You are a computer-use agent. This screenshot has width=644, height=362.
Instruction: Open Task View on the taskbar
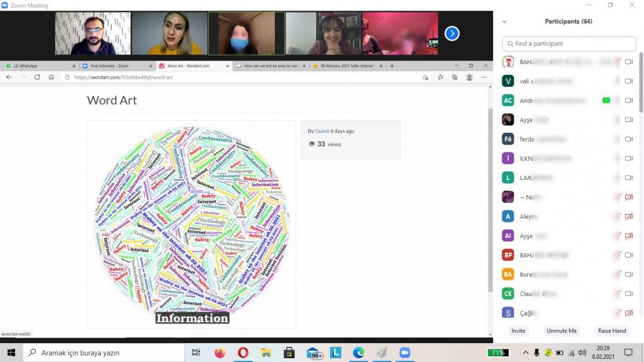point(196,353)
